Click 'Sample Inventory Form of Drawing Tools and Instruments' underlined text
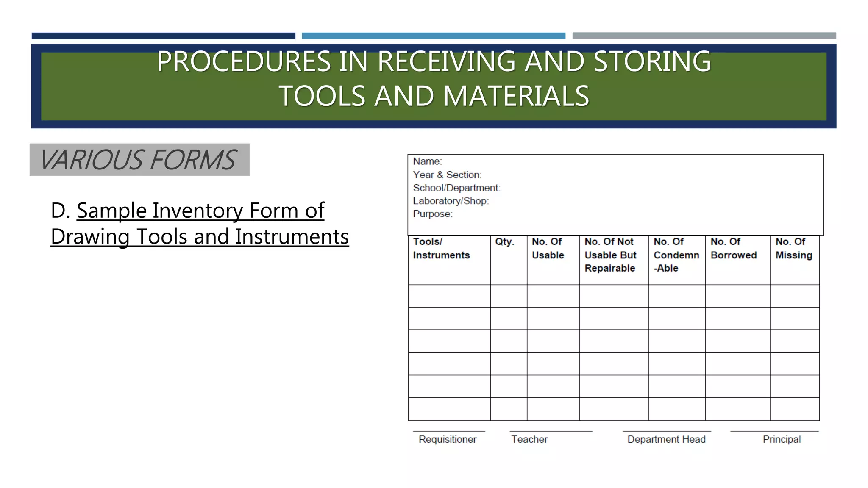 tap(200, 223)
